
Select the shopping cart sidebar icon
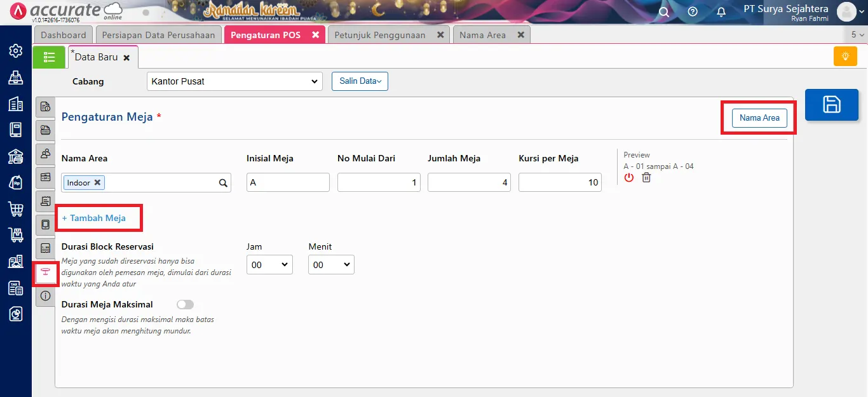16,208
